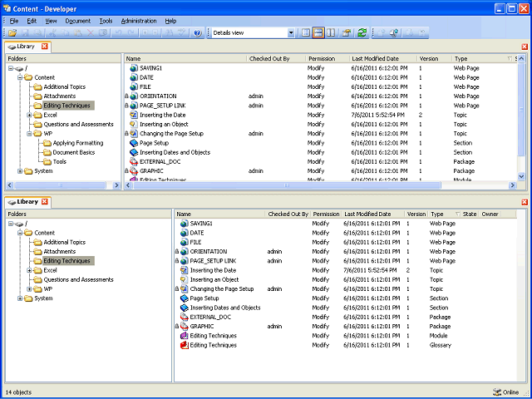Click the upper folder tree's scroll left arrow

10,185
